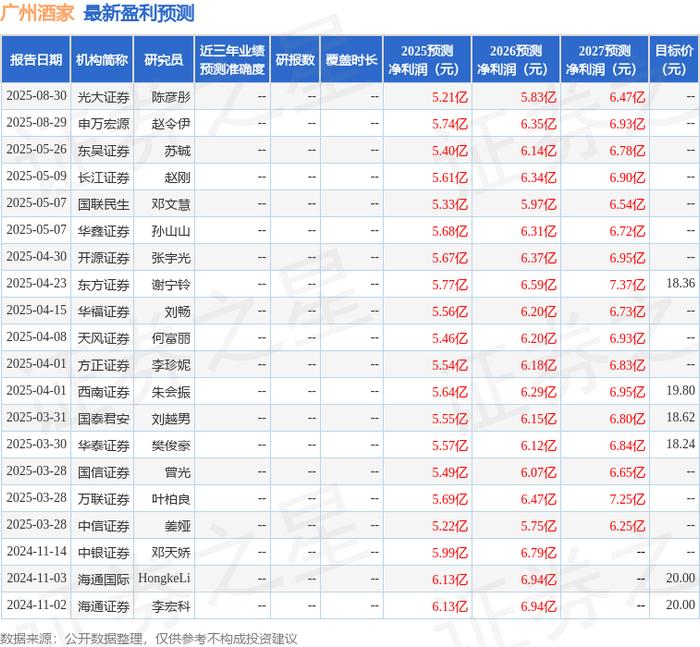Click the 覆盖时长 column header
The height and width of the screenshot is (647, 700).
351,60
